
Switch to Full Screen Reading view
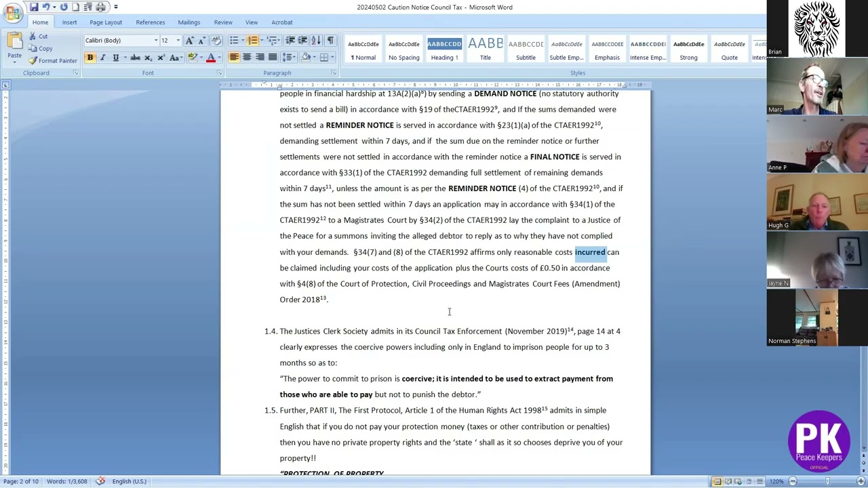pos(728,481)
